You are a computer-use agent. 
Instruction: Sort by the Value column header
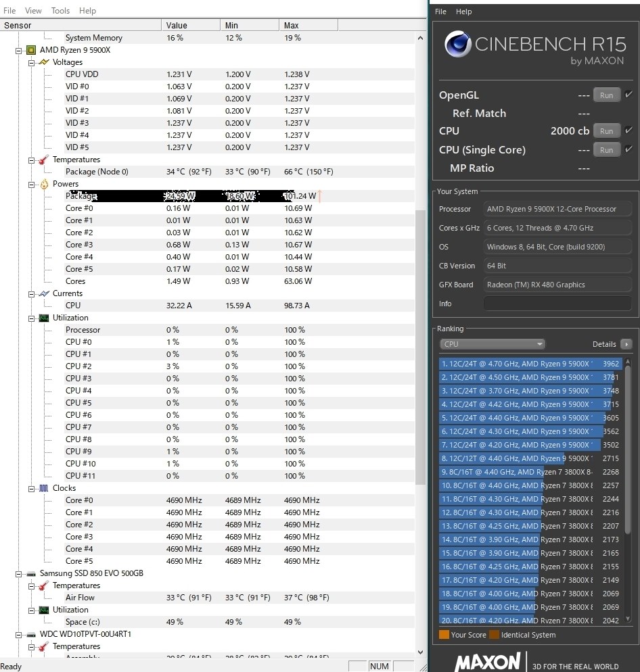pyautogui.click(x=191, y=25)
